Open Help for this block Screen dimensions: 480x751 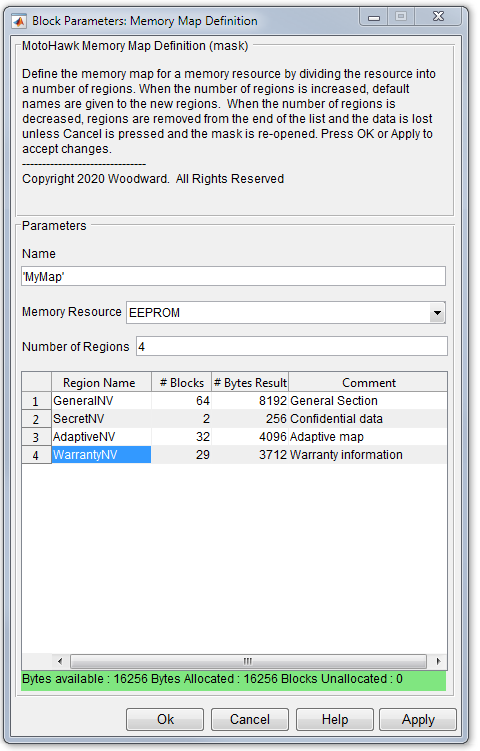pyautogui.click(x=334, y=719)
